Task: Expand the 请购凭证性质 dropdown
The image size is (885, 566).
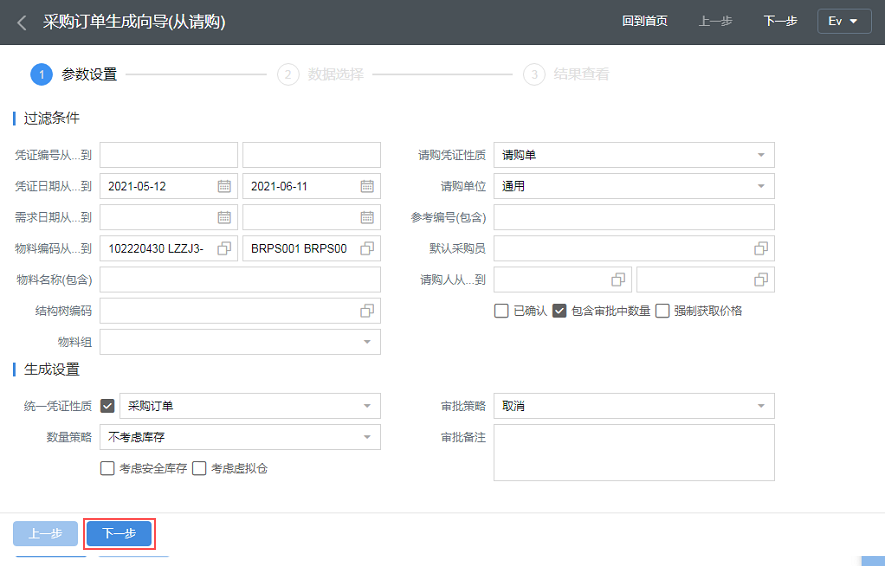Action: pyautogui.click(x=761, y=155)
